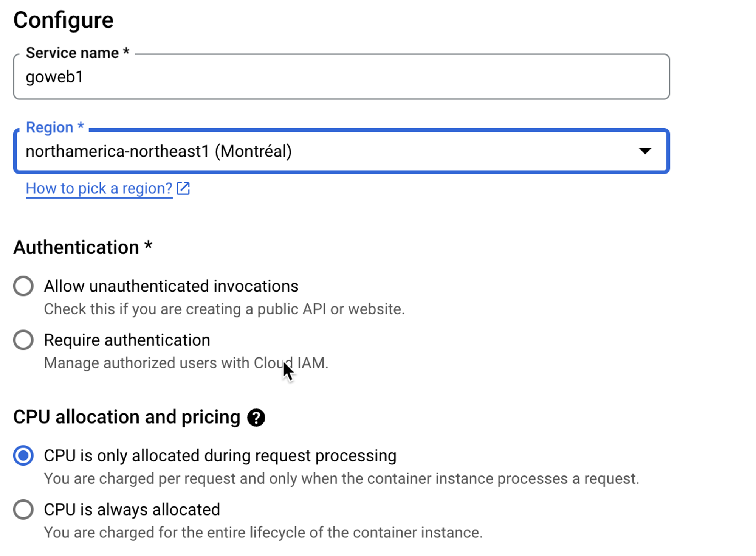This screenshot has width=756, height=556.
Task: Click the Allow unauthenticated invocations label text
Action: tap(171, 286)
